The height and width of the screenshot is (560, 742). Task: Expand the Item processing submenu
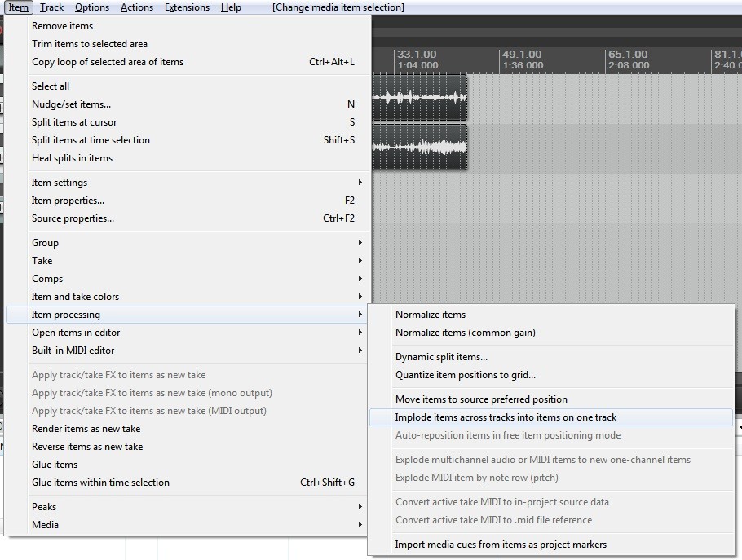click(x=188, y=315)
